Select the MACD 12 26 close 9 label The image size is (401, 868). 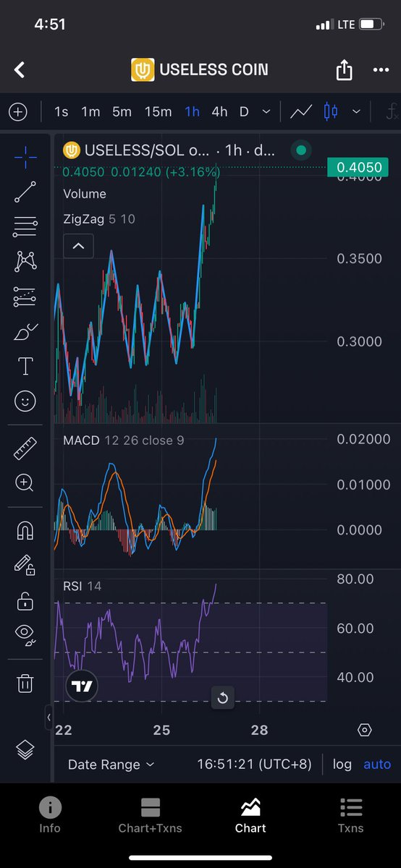coord(124,440)
